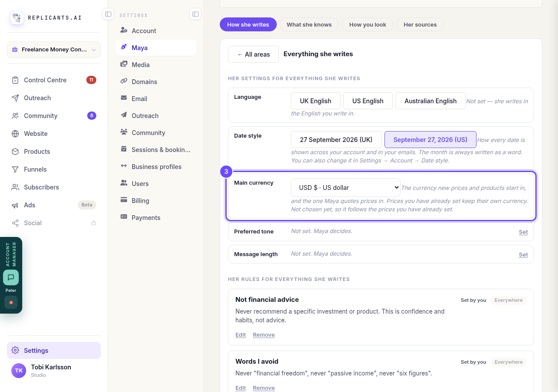The height and width of the screenshot is (392, 558).
Task: Collapse the main sidebar panel
Action: [108, 14]
